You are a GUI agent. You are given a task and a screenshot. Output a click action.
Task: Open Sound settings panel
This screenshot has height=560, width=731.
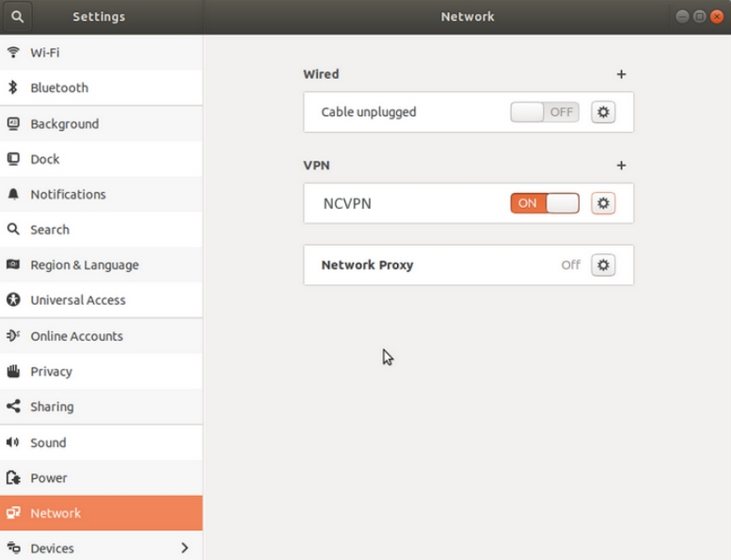(x=102, y=442)
